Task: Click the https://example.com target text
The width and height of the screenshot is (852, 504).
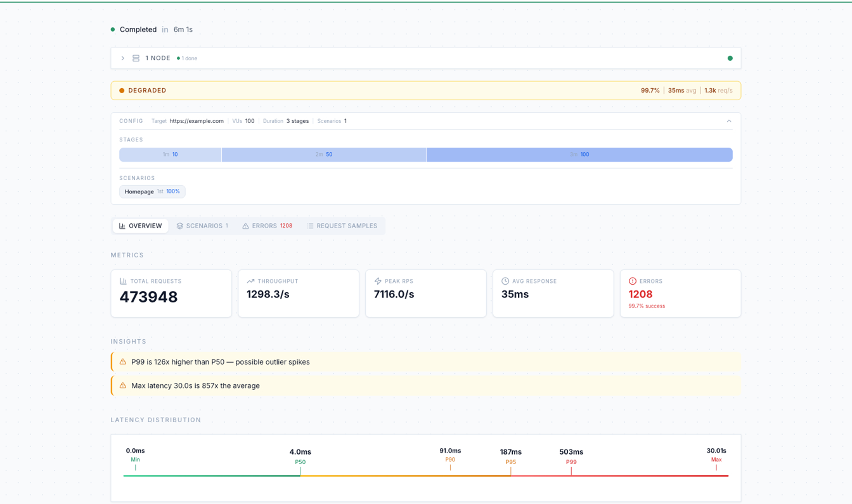Action: pyautogui.click(x=197, y=121)
